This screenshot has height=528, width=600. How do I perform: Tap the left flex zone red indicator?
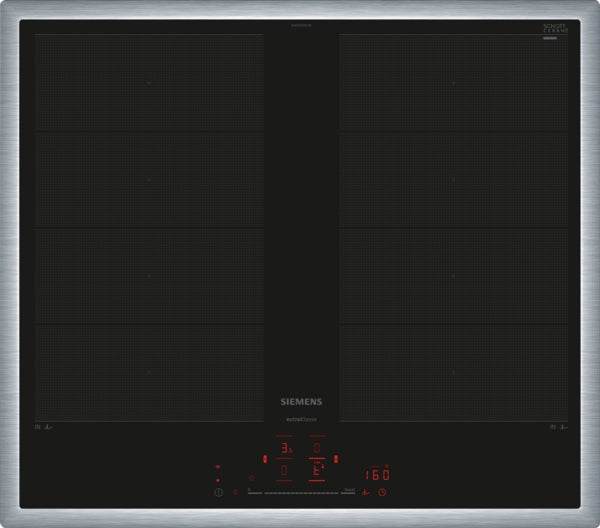pyautogui.click(x=264, y=459)
